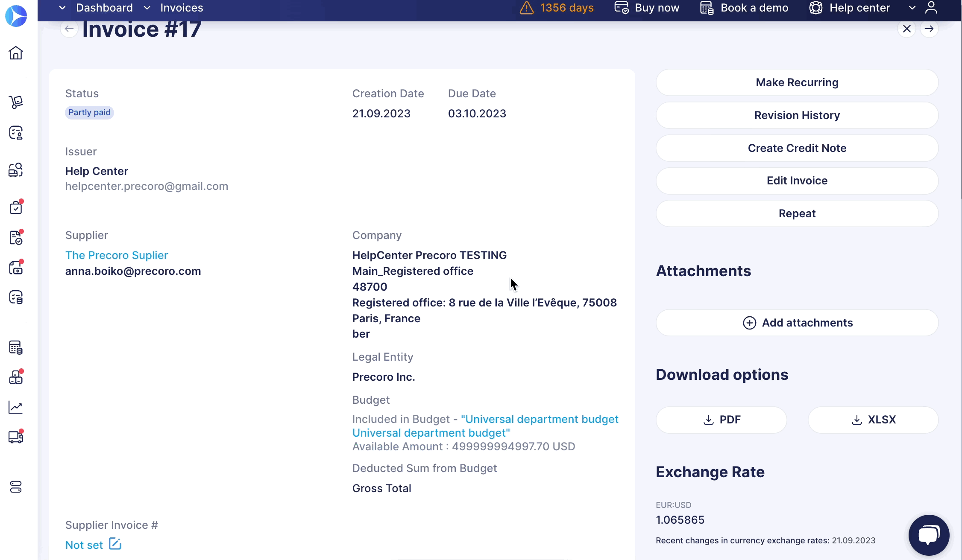
Task: Click the Gross Total text
Action: (x=381, y=488)
